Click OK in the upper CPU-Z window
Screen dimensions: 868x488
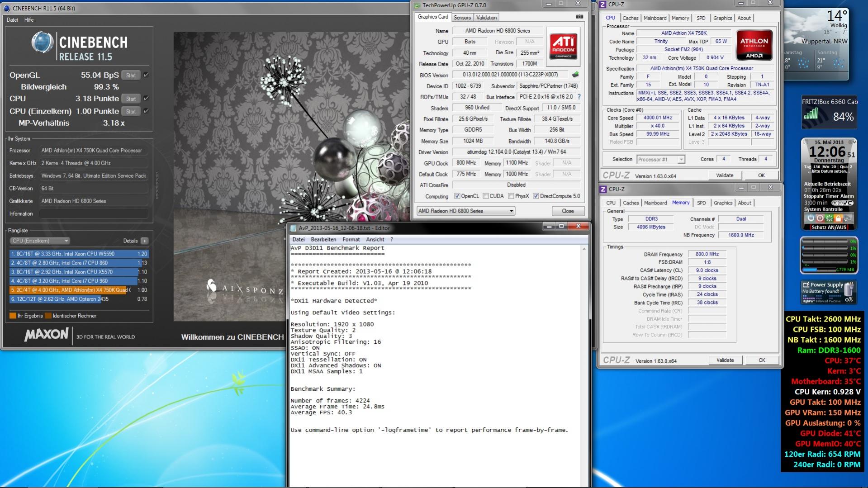click(x=761, y=175)
